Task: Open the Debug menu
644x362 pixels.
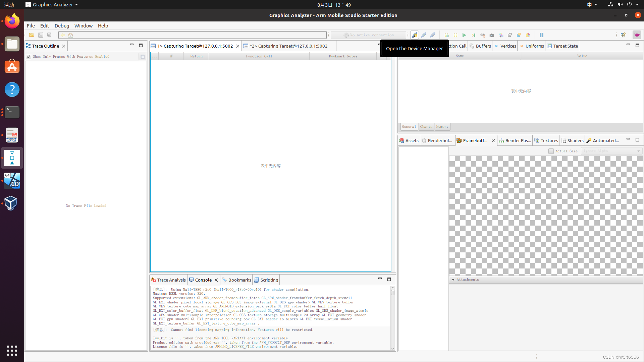Action: (62, 25)
